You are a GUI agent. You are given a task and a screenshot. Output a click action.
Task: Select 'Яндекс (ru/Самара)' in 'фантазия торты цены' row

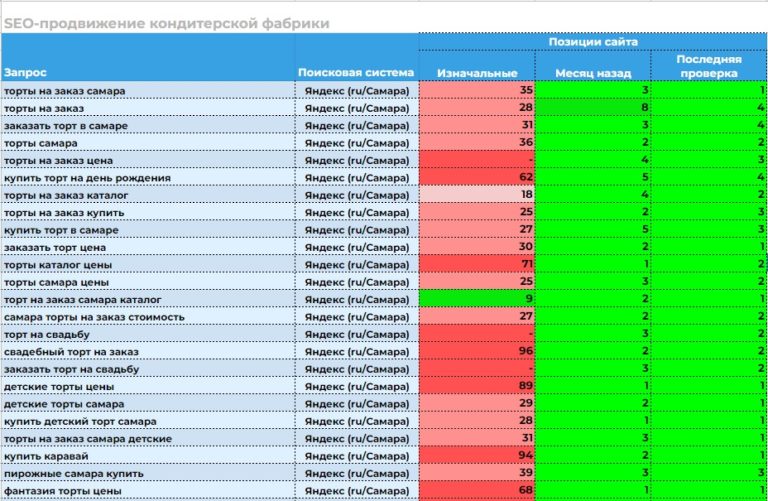pyautogui.click(x=357, y=491)
